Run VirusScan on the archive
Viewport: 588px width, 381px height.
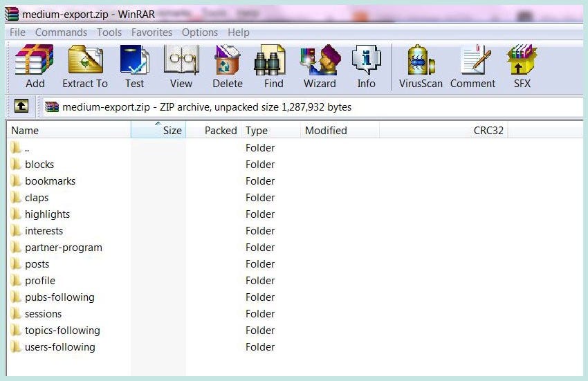(421, 59)
